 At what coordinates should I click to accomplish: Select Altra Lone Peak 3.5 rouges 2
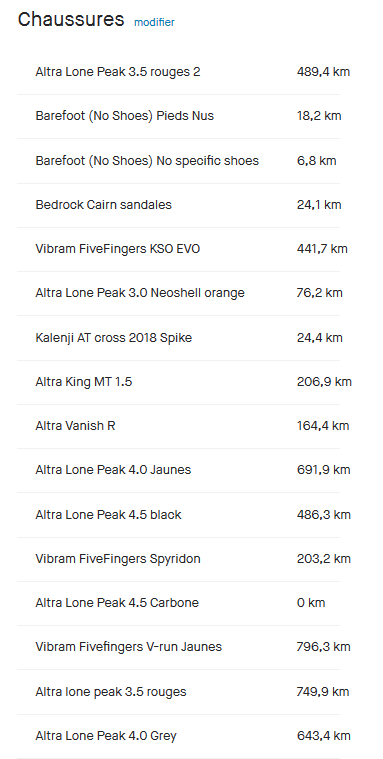(x=178, y=72)
